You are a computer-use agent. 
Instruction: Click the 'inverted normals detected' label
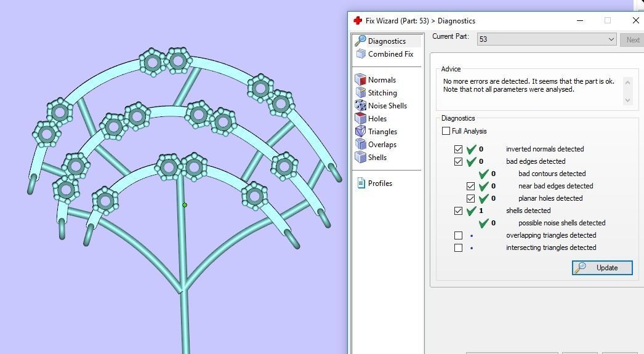(x=545, y=149)
